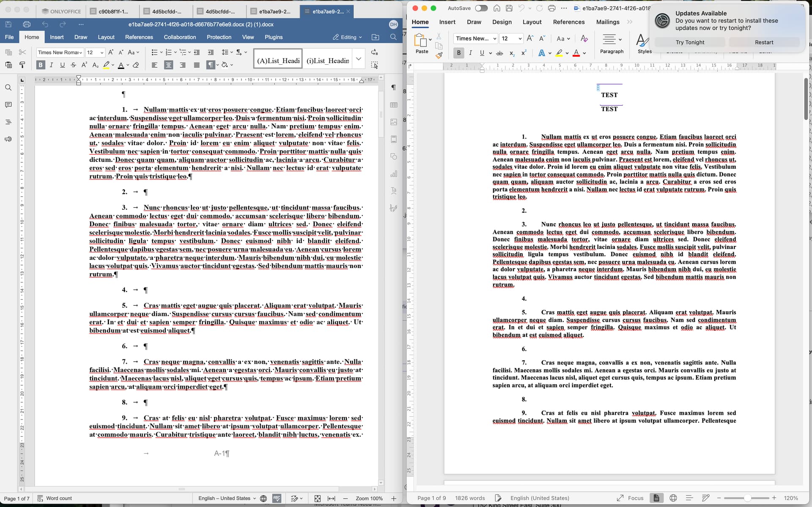Switch to ONLYOFFICE document tab c90b8f1f-1...
Image resolution: width=812 pixels, height=507 pixels.
pos(112,11)
